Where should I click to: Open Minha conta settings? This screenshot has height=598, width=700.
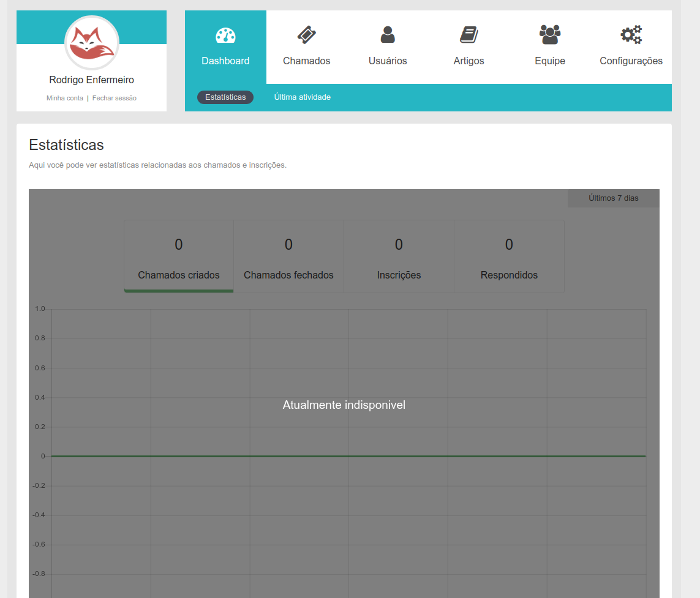[64, 98]
